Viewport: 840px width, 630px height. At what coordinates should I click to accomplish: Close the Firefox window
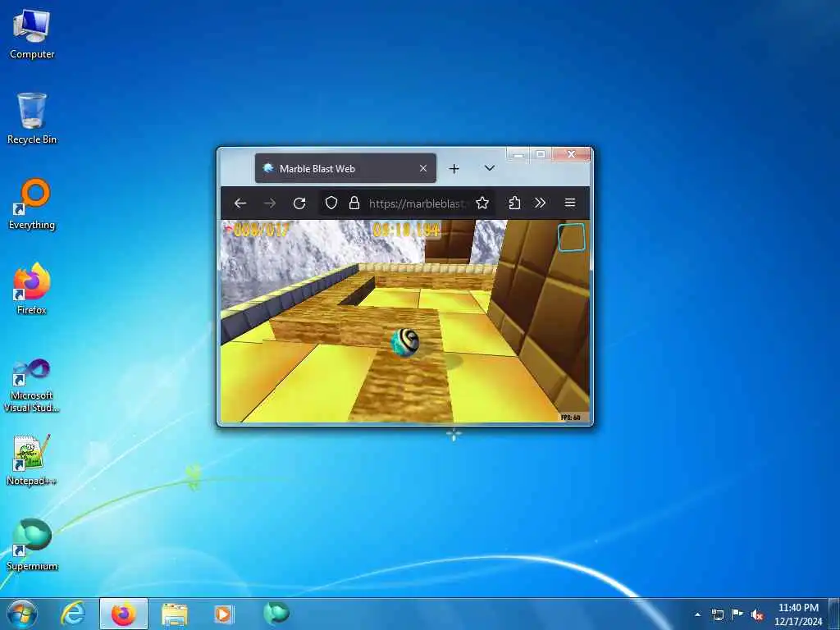tap(571, 155)
